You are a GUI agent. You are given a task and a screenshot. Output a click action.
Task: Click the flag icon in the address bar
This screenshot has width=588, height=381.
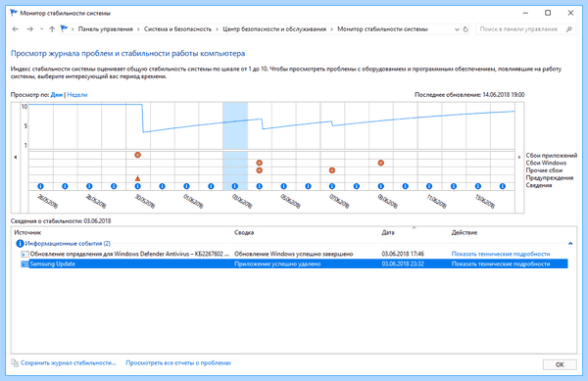coord(64,28)
